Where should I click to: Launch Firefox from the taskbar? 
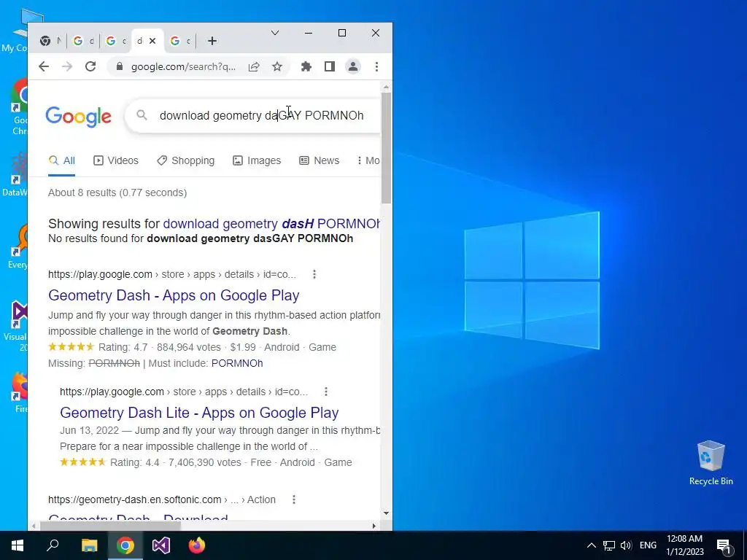click(x=197, y=545)
